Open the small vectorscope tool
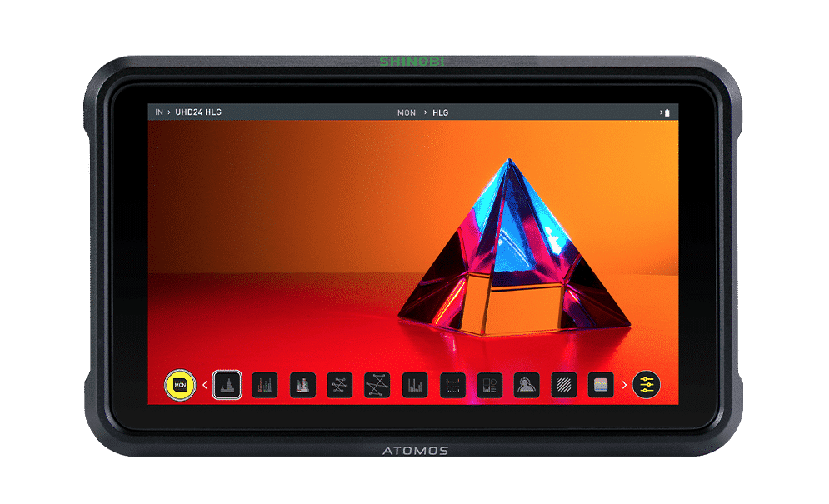829x504 pixels. (x=340, y=385)
